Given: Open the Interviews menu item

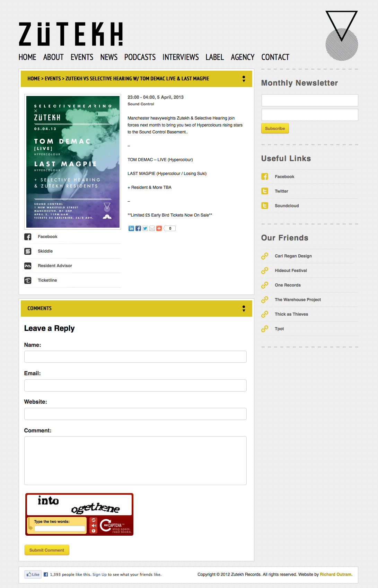Looking at the screenshot, I should pyautogui.click(x=181, y=57).
